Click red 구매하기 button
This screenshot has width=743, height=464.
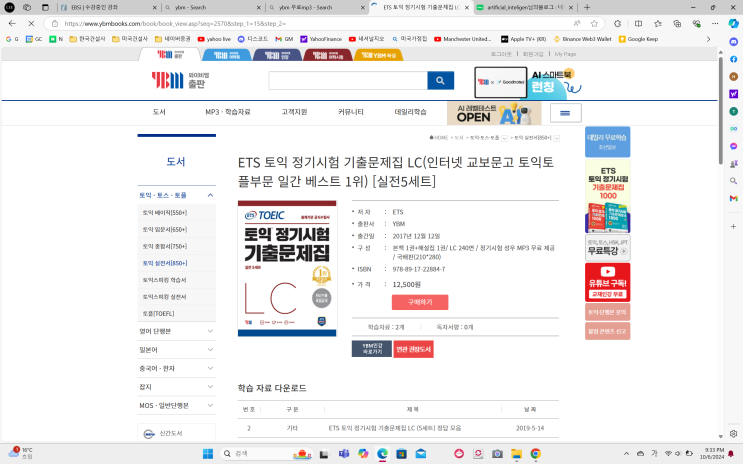point(420,302)
